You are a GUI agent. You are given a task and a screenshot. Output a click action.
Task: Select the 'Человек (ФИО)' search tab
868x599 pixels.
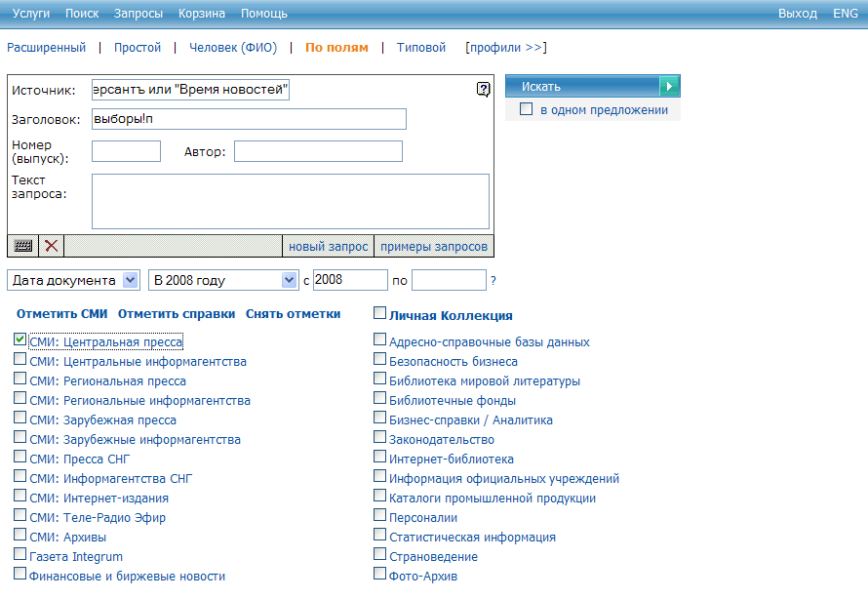(233, 47)
